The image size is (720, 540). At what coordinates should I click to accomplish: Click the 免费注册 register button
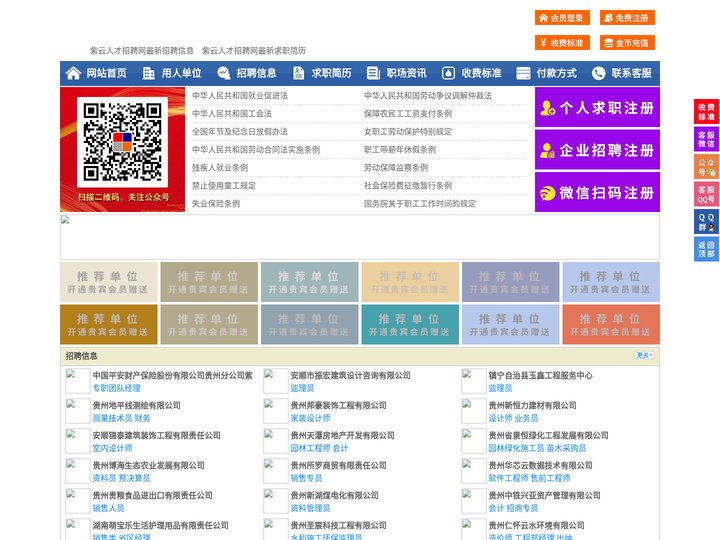pos(627,18)
